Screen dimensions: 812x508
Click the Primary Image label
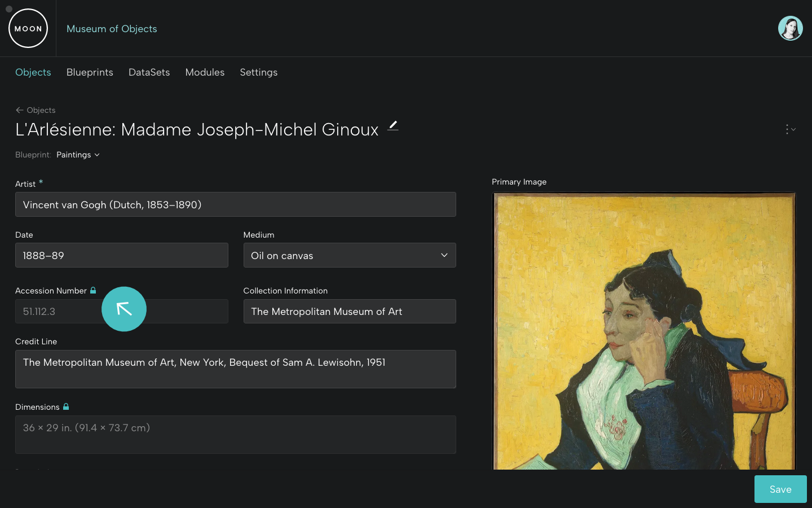tap(519, 182)
